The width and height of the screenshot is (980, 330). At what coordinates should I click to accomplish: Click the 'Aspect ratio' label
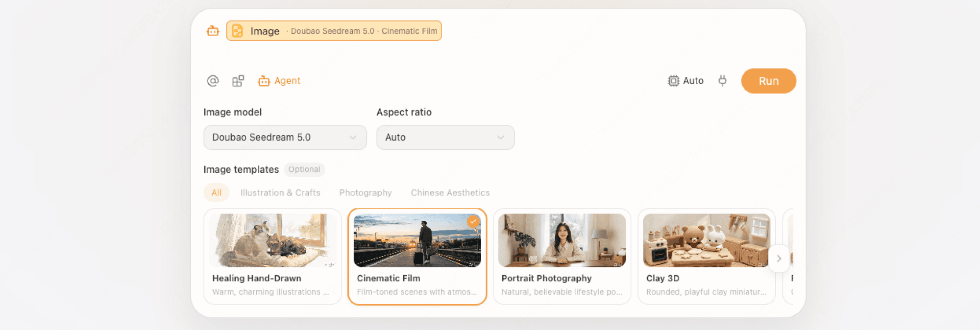[404, 112]
